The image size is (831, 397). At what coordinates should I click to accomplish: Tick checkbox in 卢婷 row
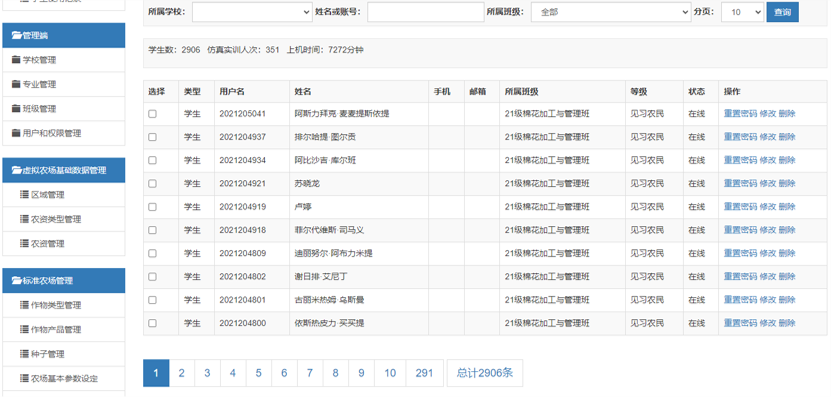pos(153,207)
